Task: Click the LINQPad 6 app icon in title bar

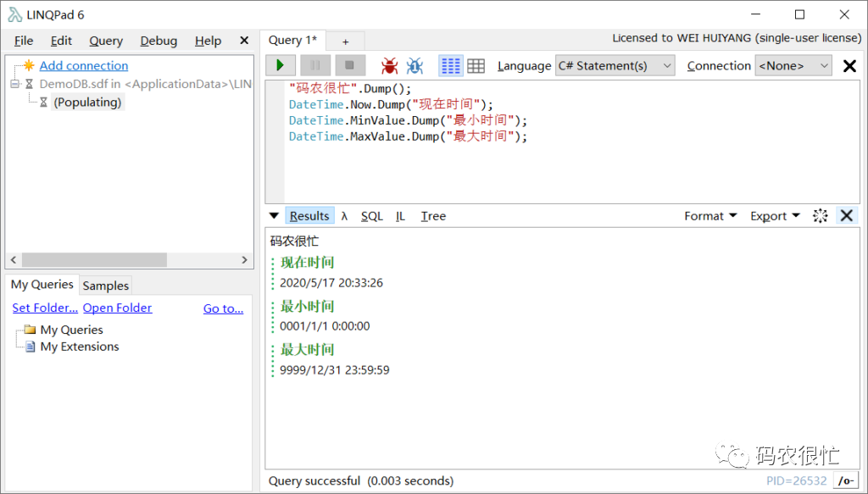Action: (15, 14)
